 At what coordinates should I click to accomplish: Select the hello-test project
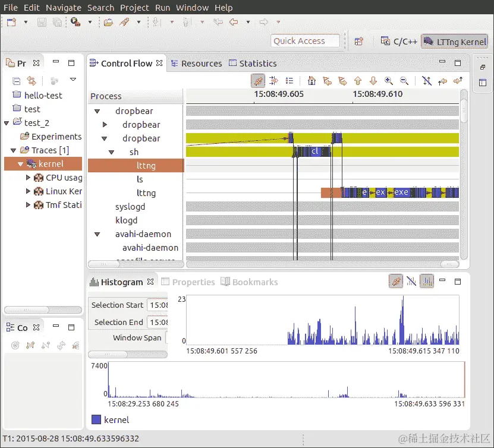[43, 96]
